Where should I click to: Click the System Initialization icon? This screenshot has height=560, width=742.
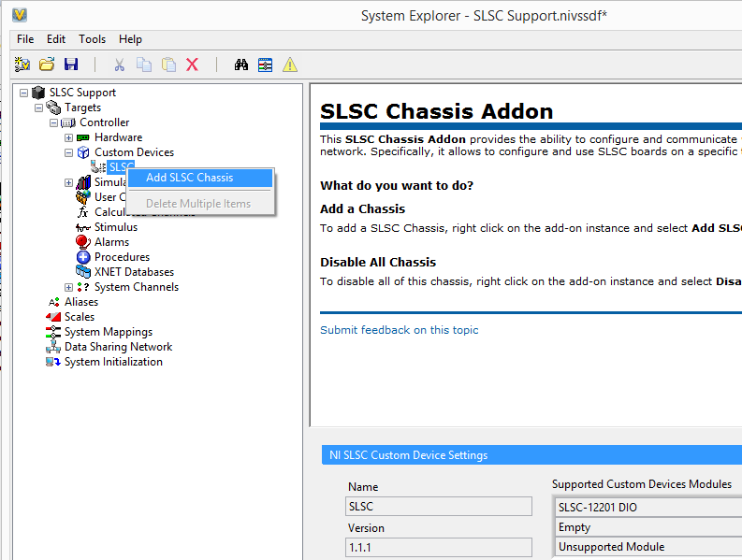53,362
